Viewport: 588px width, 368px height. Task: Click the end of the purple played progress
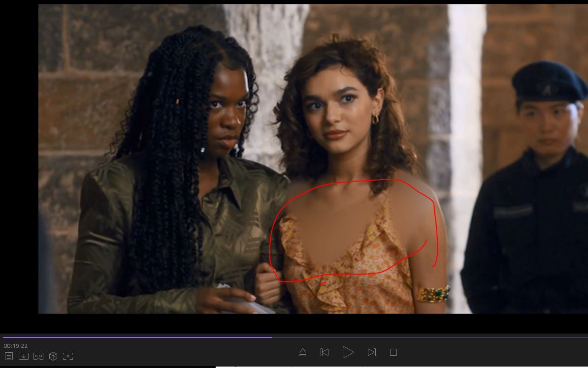271,337
